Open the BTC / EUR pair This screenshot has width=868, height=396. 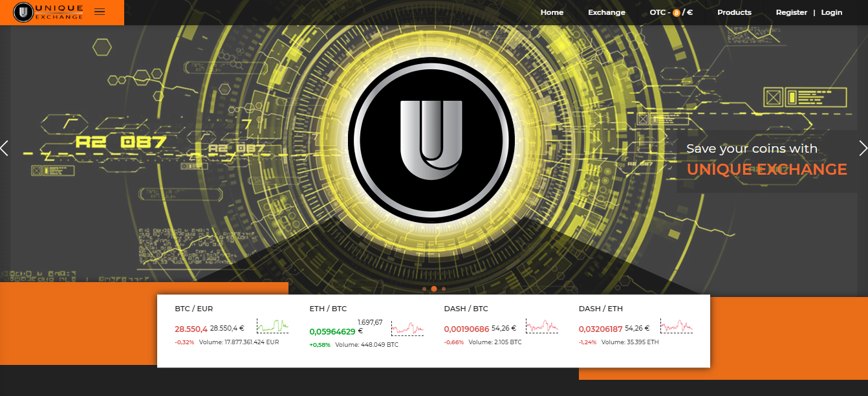pos(194,309)
